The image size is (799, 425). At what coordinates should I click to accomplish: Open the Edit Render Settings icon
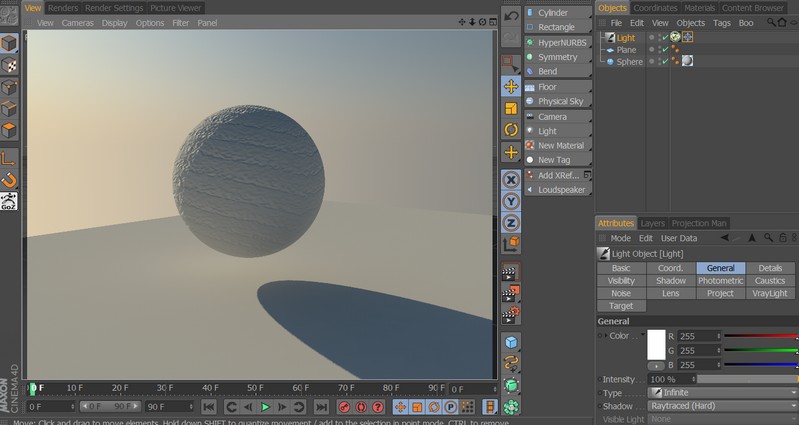click(511, 315)
